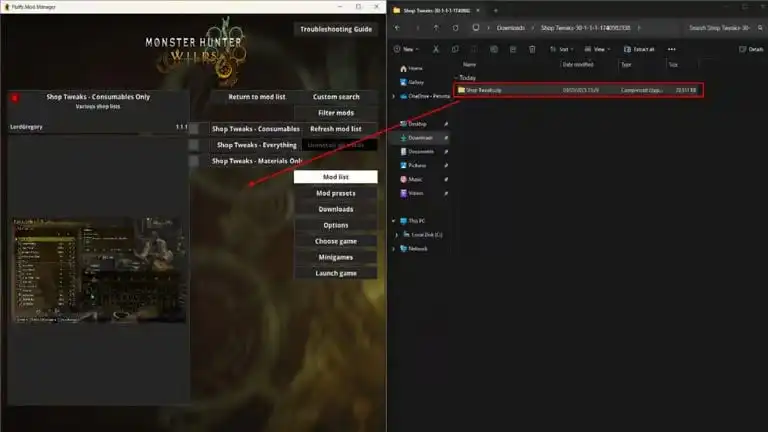The height and width of the screenshot is (432, 768).
Task: Click the Delete trash icon in Explorer
Action: [532, 49]
